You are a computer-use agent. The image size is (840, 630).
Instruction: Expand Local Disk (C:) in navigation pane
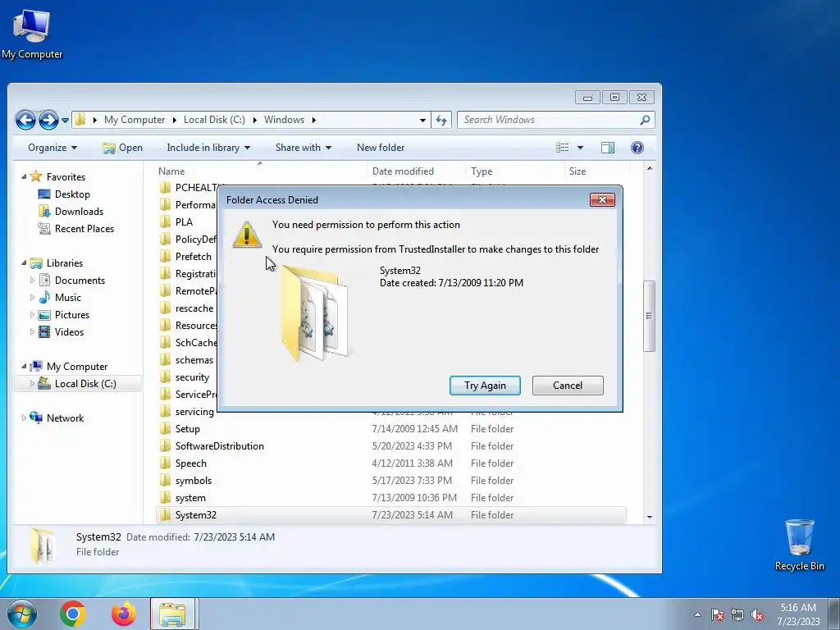[32, 384]
